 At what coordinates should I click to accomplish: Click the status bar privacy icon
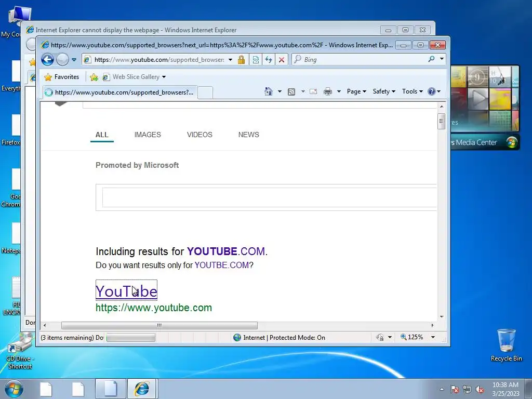[x=380, y=337]
